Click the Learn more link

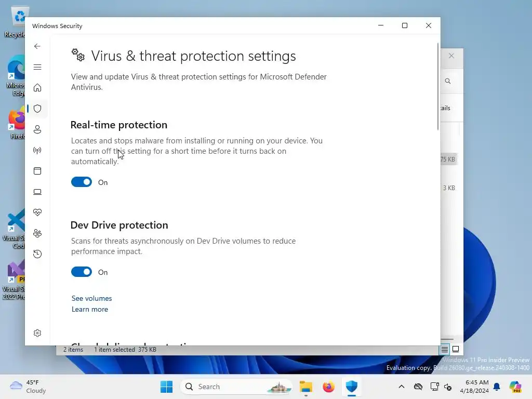[89, 310]
